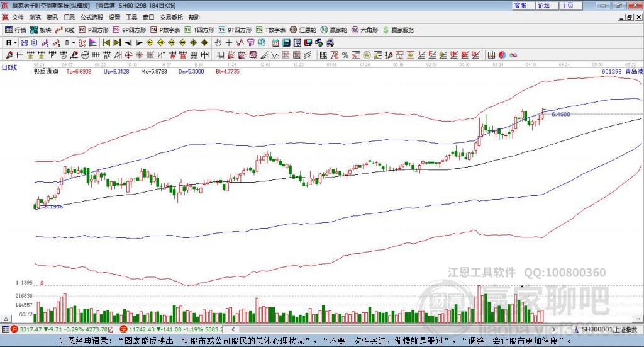Open the 板块 sector view
The image size is (644, 347).
(41, 30)
